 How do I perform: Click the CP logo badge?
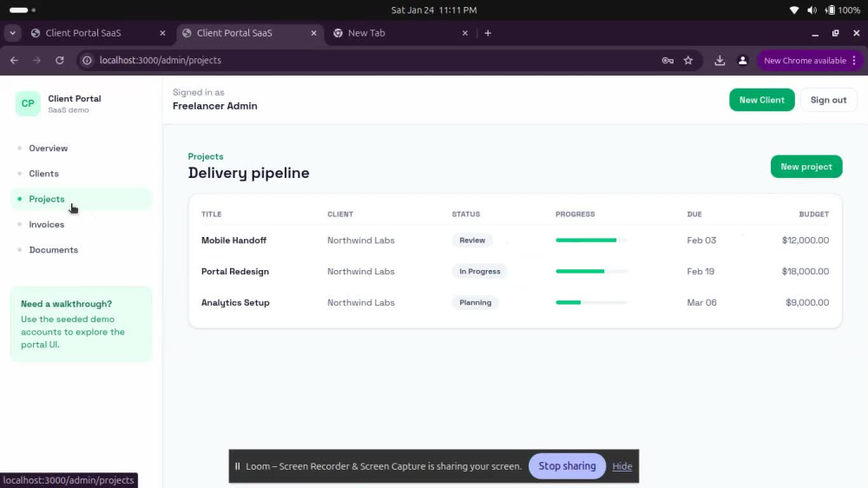click(x=28, y=103)
